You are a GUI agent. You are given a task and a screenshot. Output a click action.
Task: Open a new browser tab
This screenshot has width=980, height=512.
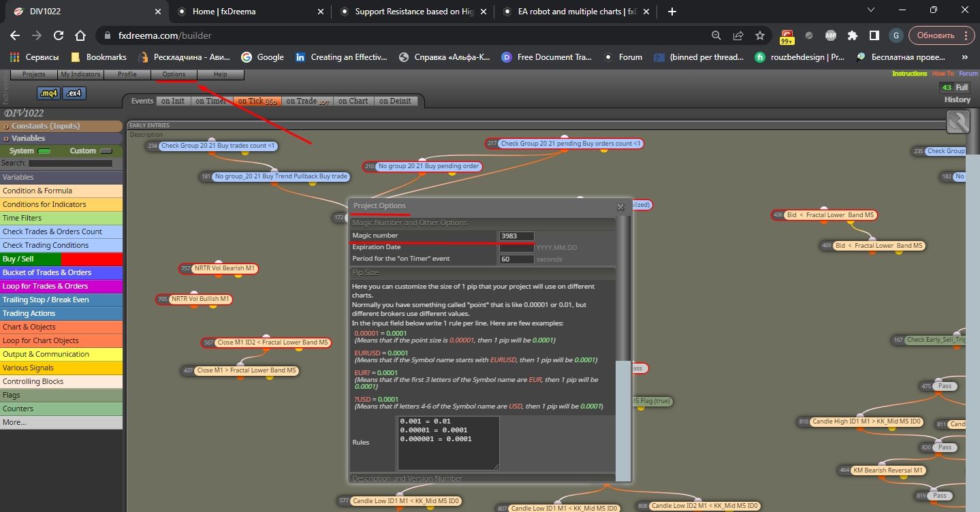(x=672, y=12)
